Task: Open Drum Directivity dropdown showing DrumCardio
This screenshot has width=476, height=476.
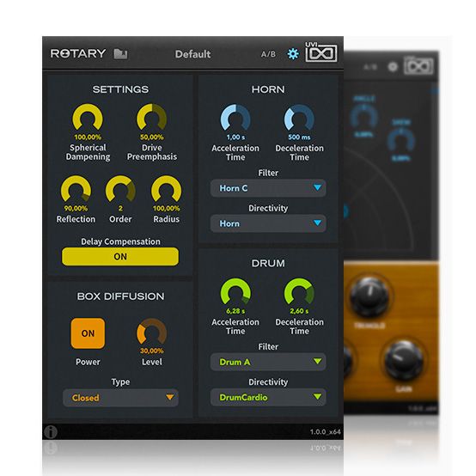Action: click(x=268, y=397)
